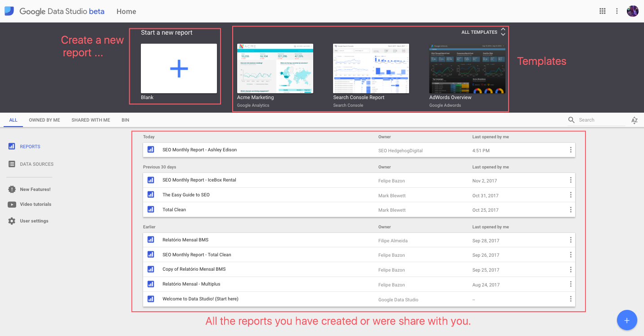Create a new report with the blue plus button
The image size is (644, 336).
627,320
